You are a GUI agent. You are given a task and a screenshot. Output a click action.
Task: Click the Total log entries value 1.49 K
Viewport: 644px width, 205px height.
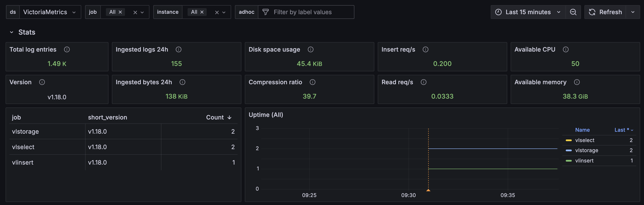(x=57, y=64)
